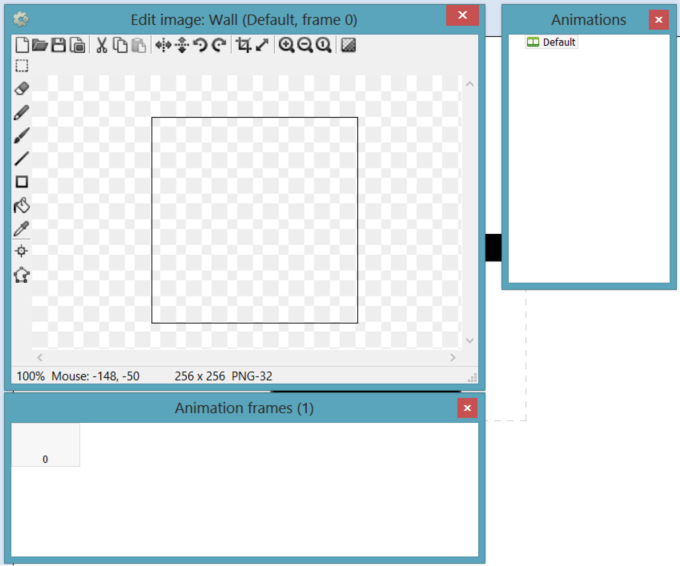Zoom out of the image
680x566 pixels.
click(305, 45)
